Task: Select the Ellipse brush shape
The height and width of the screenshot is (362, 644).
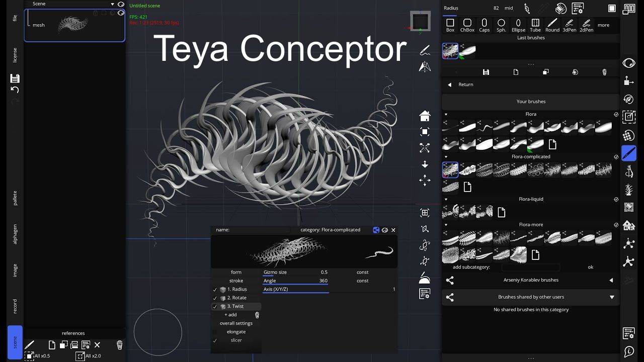Action: 518,25
